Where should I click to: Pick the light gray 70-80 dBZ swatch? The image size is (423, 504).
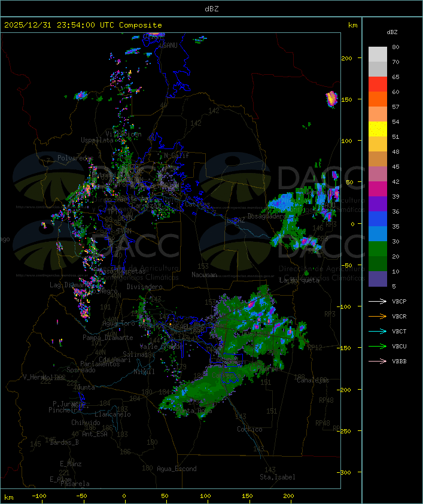[x=378, y=54]
